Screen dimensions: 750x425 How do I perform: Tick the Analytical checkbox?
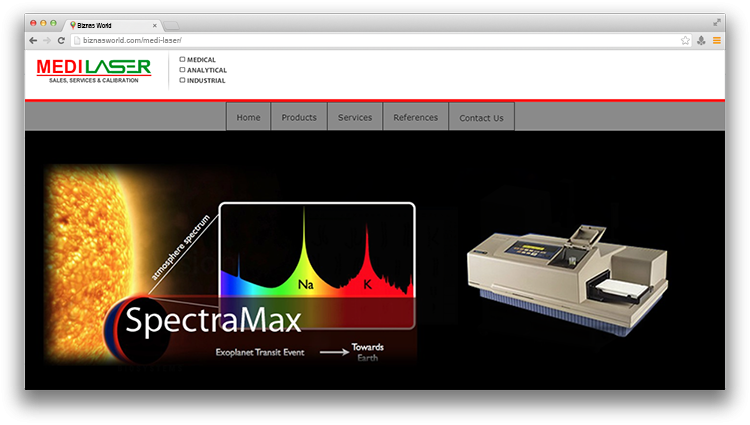coord(182,70)
